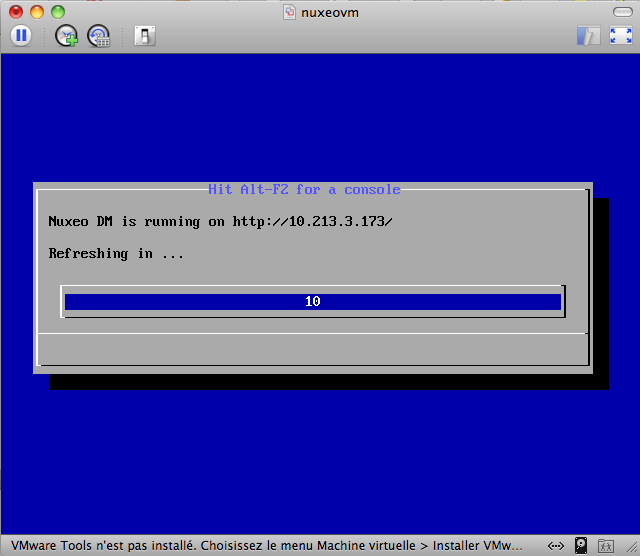Open the snapshot manager with grid icon
Screen dimensions: 640x556
coord(98,36)
